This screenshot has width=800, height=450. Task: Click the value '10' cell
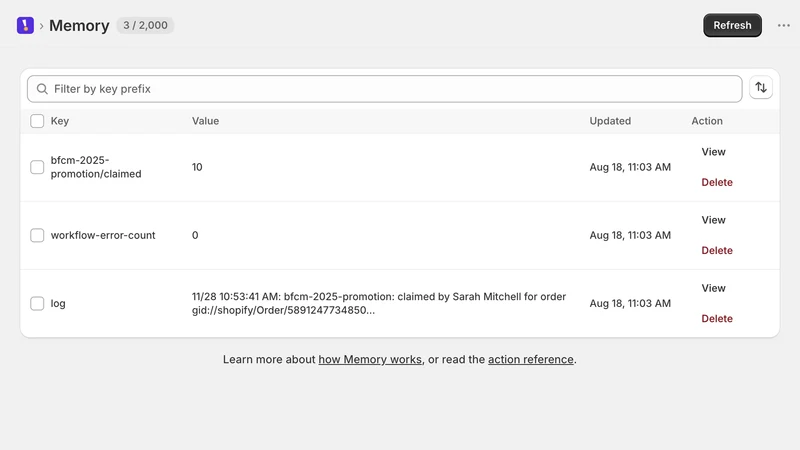(197, 167)
